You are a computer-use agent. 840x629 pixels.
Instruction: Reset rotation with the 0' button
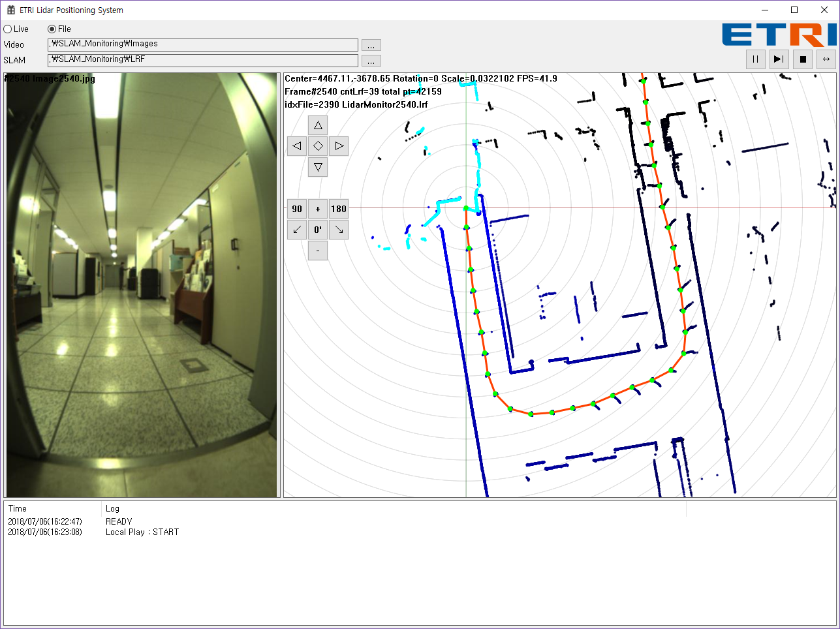click(x=318, y=230)
